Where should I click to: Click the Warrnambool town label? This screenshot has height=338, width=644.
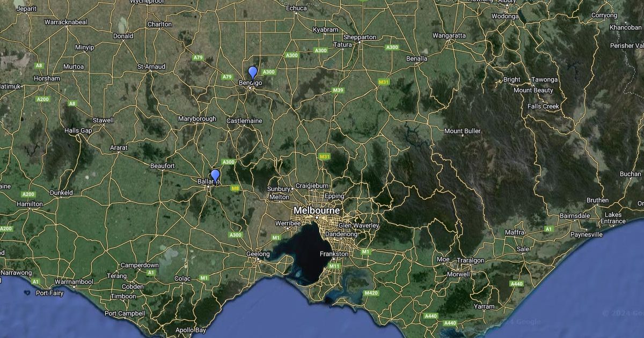(x=74, y=282)
